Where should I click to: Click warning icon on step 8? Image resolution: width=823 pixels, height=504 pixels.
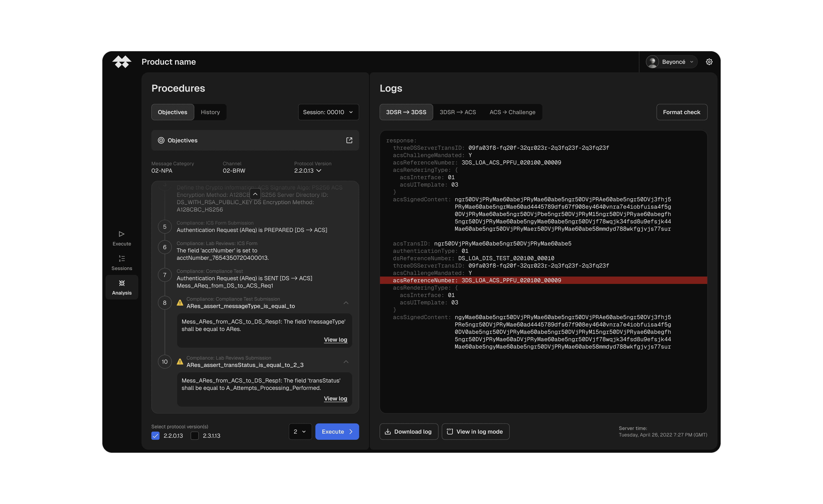click(180, 303)
